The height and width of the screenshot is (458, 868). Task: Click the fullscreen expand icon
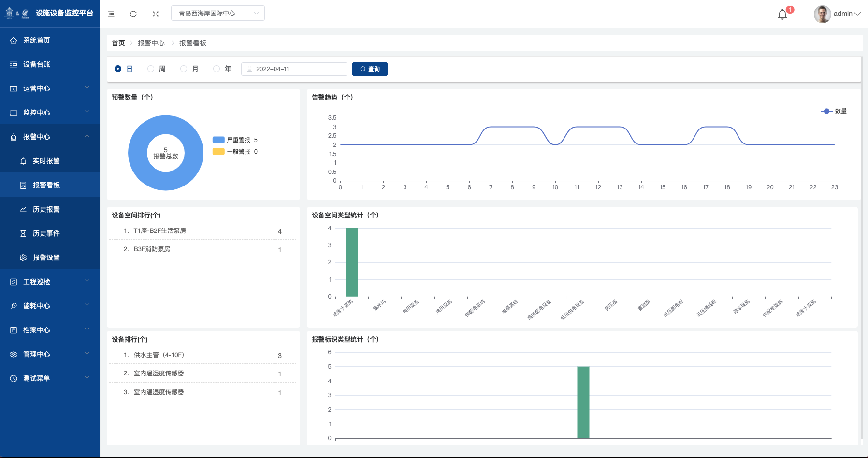tap(156, 14)
